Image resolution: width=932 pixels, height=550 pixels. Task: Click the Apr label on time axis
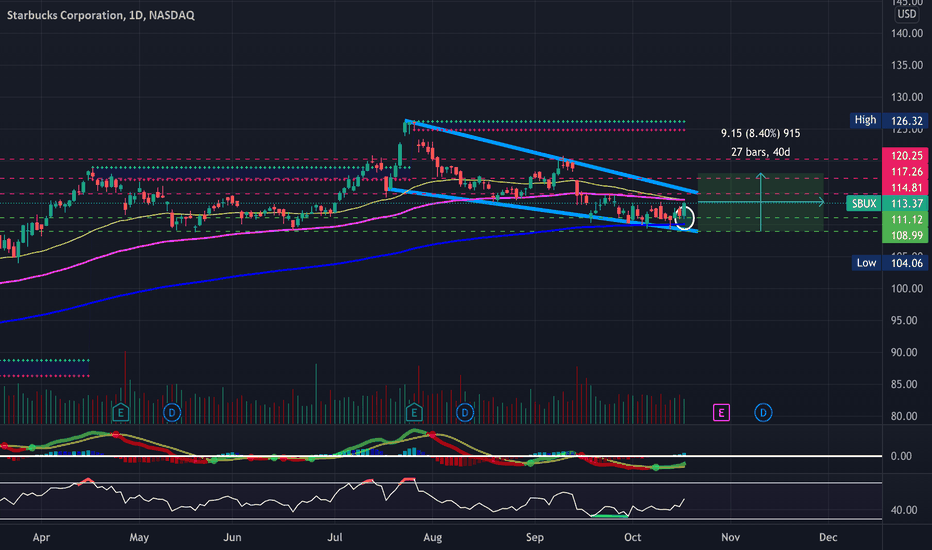(41, 537)
